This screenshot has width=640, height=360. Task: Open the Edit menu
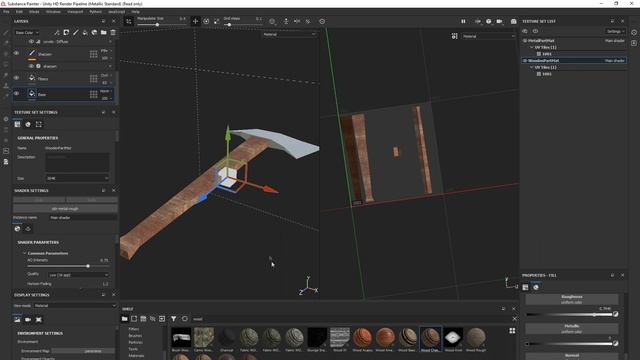[19, 12]
